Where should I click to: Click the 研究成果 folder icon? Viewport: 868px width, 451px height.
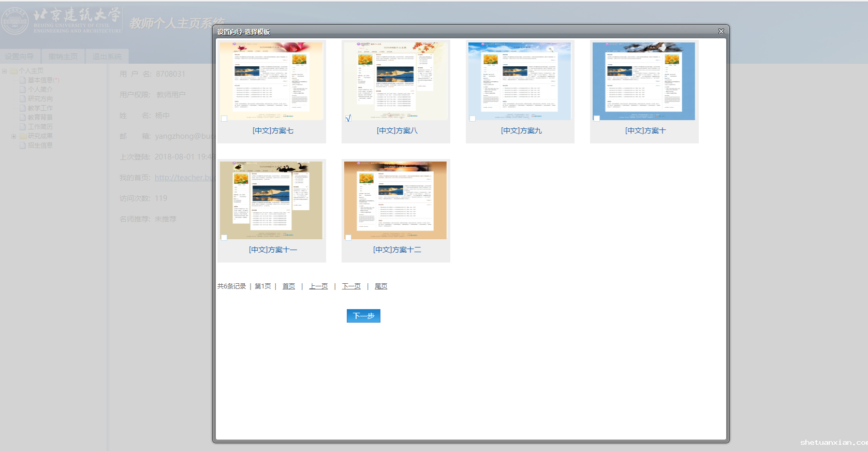pos(23,136)
